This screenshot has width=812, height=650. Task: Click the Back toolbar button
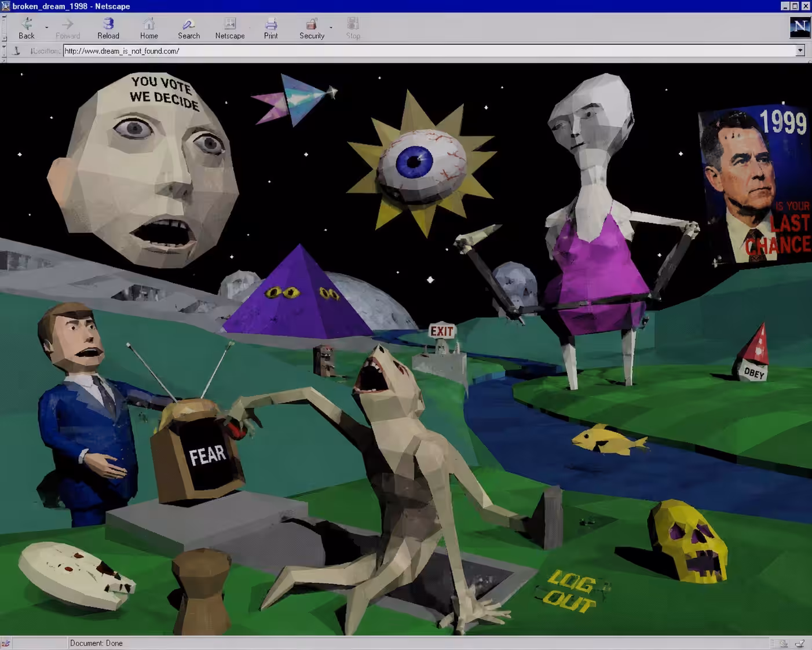pos(26,28)
